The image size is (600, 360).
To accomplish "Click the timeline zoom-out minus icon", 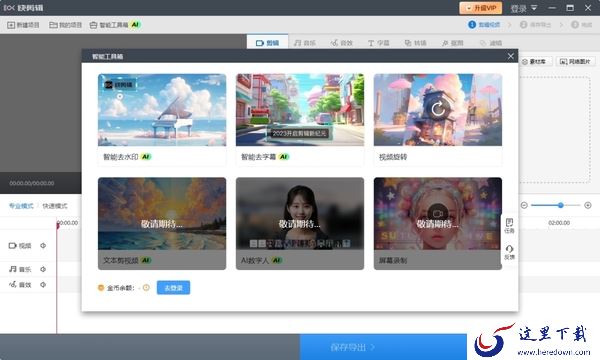I will [524, 205].
